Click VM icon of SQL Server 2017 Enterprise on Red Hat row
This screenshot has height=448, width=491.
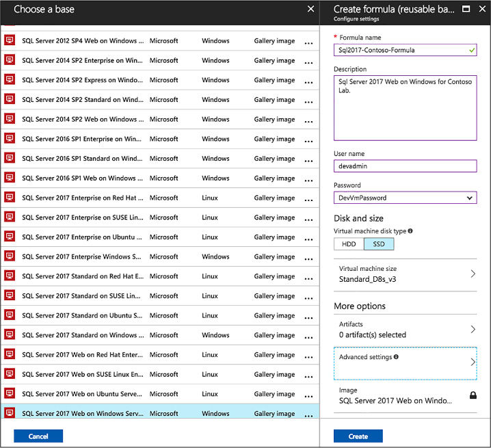point(10,198)
